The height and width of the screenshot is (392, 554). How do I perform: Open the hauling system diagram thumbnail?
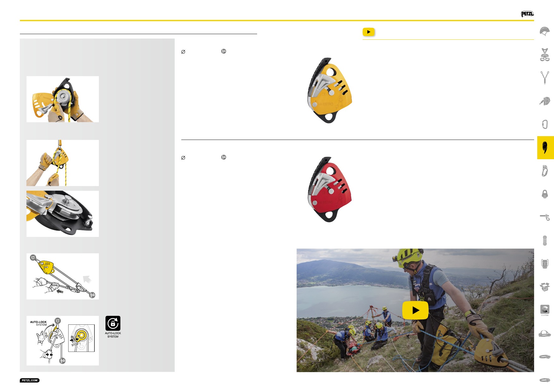click(63, 276)
